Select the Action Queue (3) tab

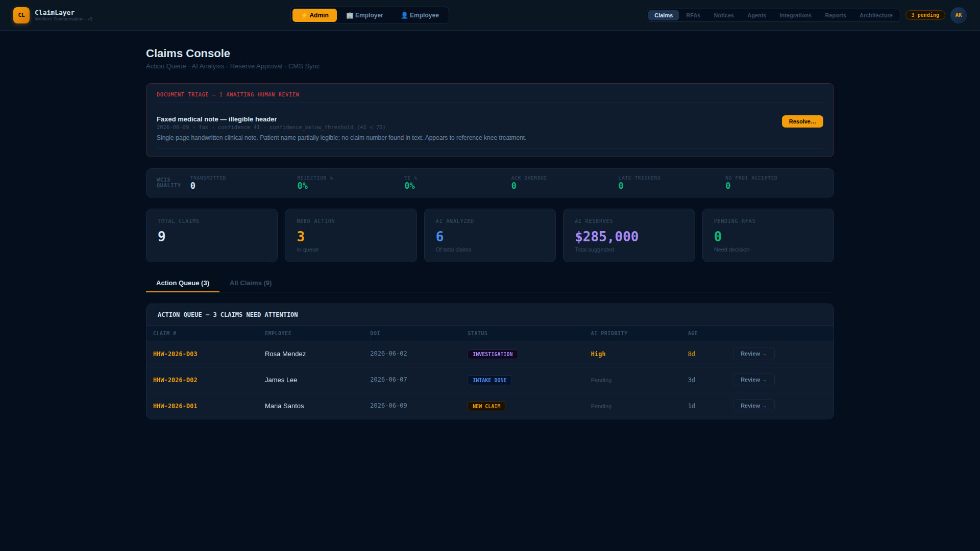tap(183, 283)
